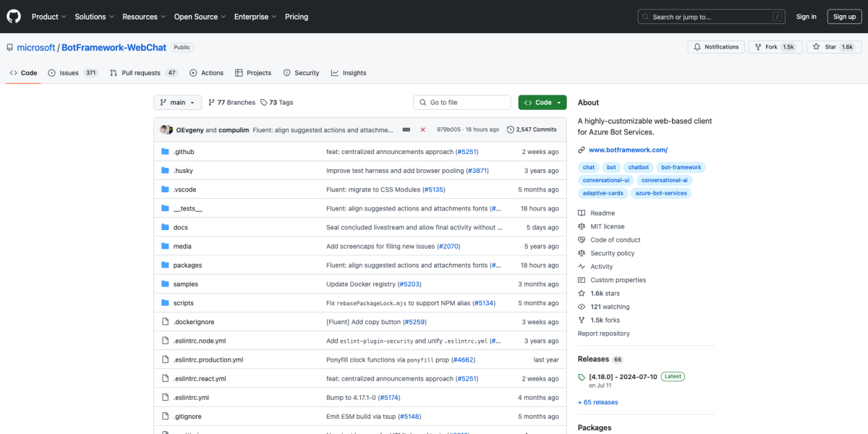Expand the green Code dropdown
Viewport: 868px width, 434px height.
pyautogui.click(x=542, y=102)
